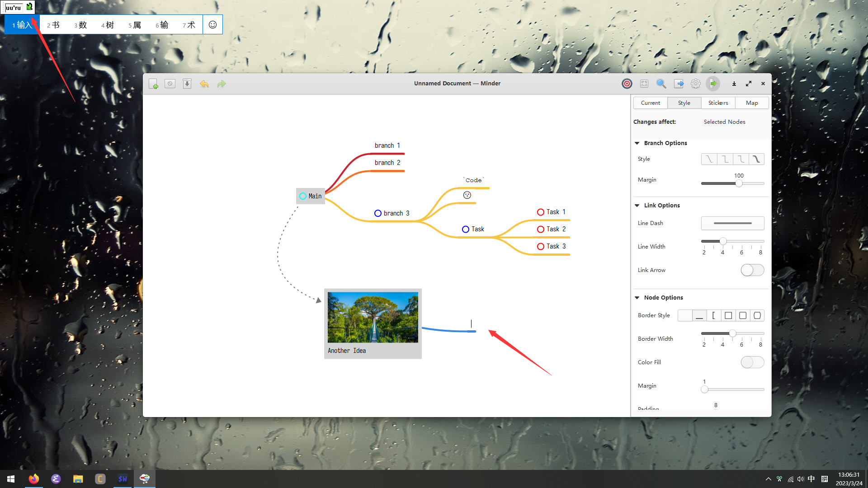Click the new document icon
This screenshot has height=488, width=868.
[153, 84]
